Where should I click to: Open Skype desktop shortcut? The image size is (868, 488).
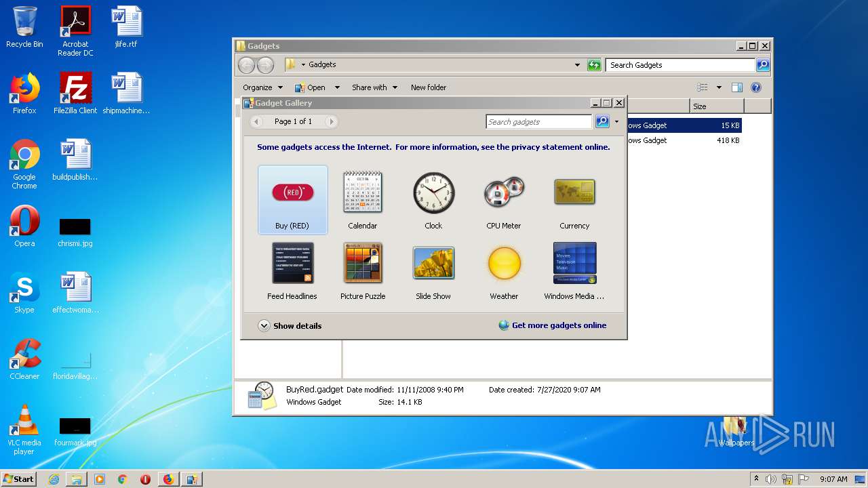coord(24,293)
